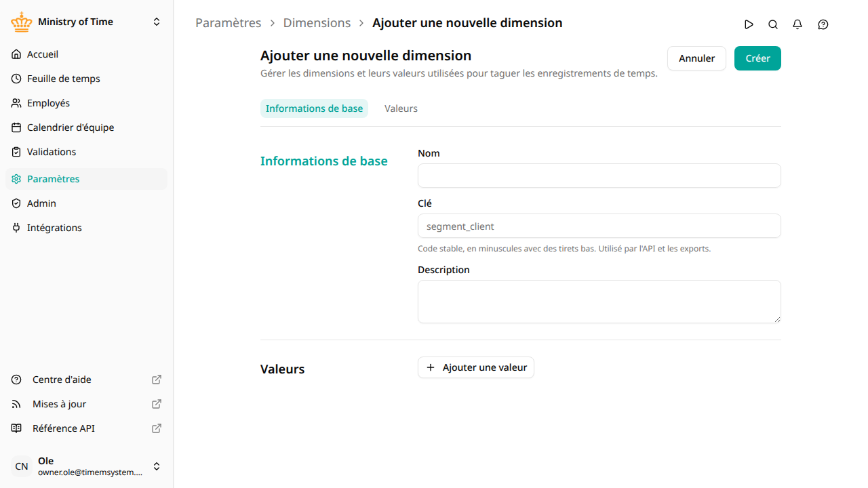Focus the Clé field with segment_client placeholder

pos(599,226)
